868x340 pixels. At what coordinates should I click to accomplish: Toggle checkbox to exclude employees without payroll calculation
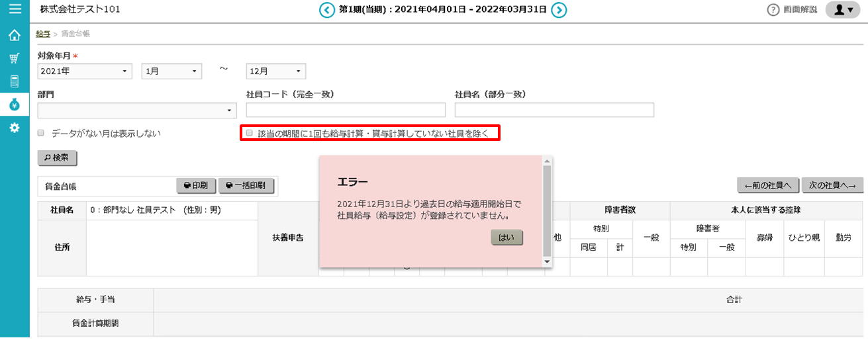pos(250,133)
